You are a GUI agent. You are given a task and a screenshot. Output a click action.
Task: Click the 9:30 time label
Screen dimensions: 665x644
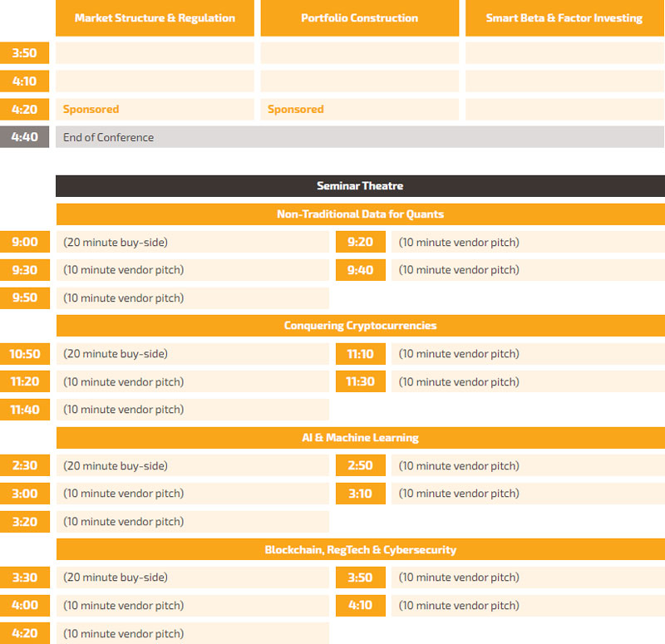[x=25, y=269]
